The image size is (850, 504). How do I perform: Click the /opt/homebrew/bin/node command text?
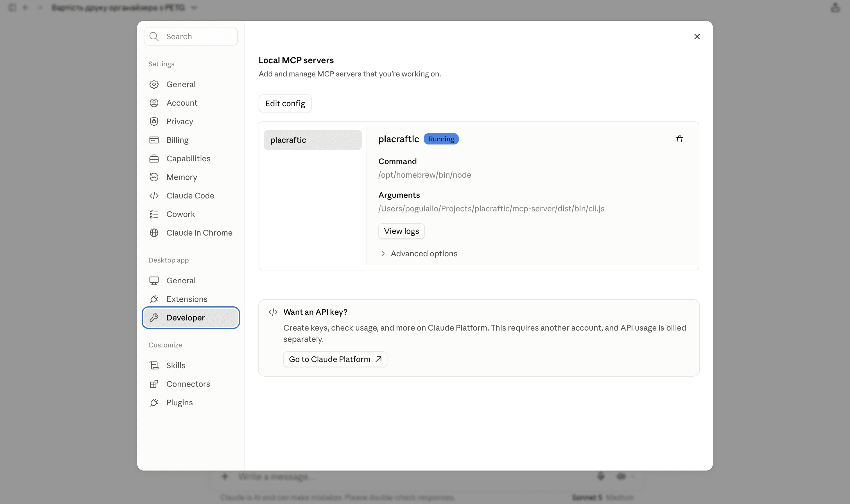pyautogui.click(x=425, y=175)
